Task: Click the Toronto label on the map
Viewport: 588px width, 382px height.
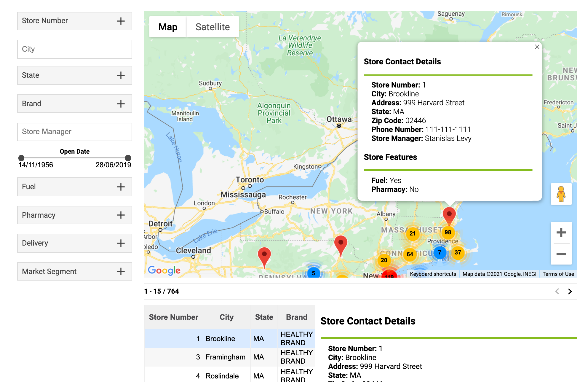Action: click(x=250, y=180)
